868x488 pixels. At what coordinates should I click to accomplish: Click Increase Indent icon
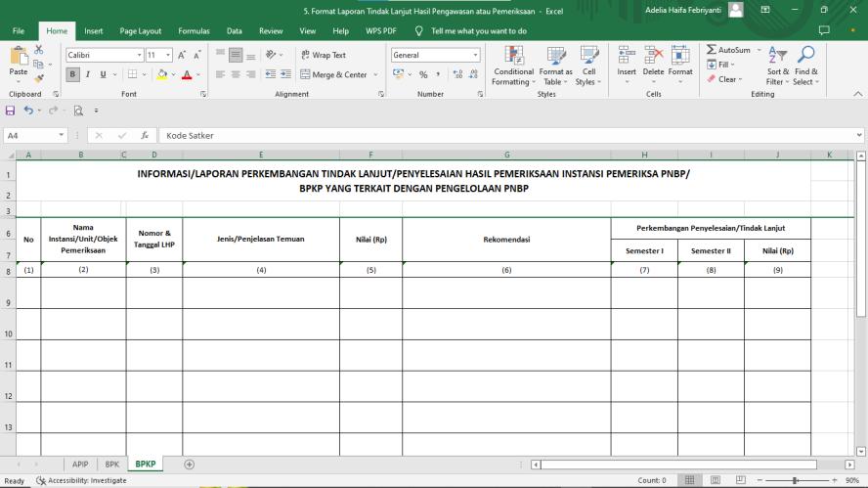[285, 74]
